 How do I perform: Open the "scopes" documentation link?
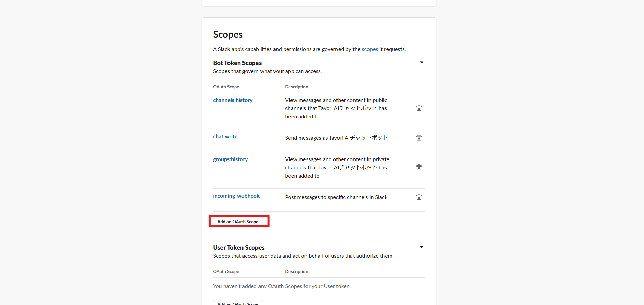(x=370, y=49)
